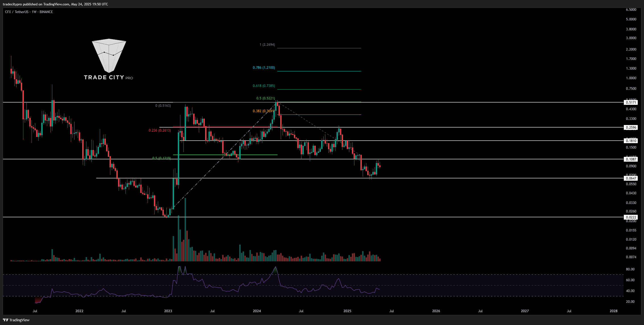Screen dimensions: 644x325
Task: Click the 1.0000 price axis value
Action: pos(631,78)
